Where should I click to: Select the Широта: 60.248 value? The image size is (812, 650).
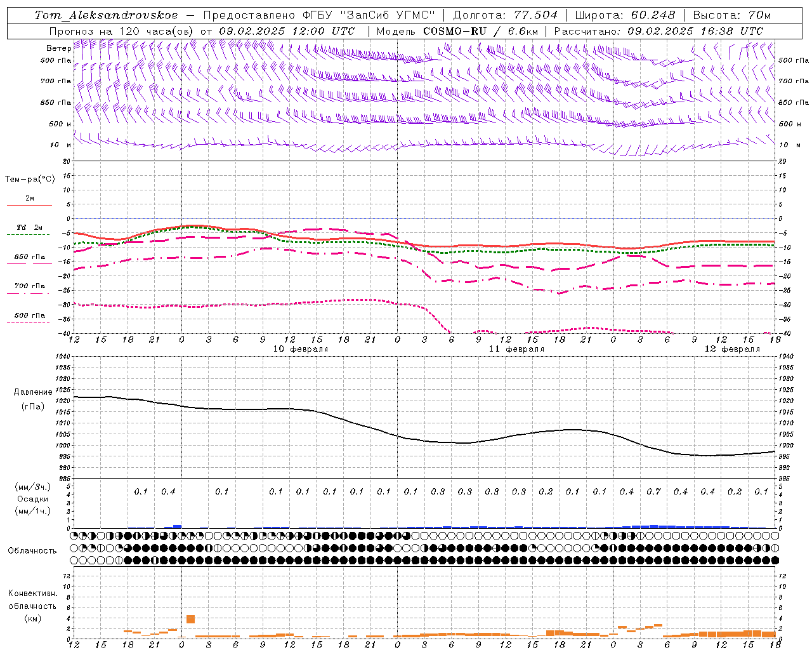[625, 15]
